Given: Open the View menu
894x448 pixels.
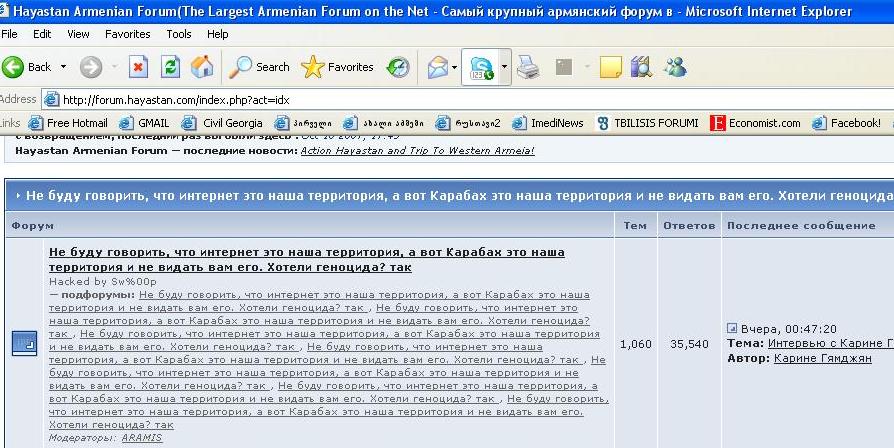Looking at the screenshot, I should (x=78, y=34).
